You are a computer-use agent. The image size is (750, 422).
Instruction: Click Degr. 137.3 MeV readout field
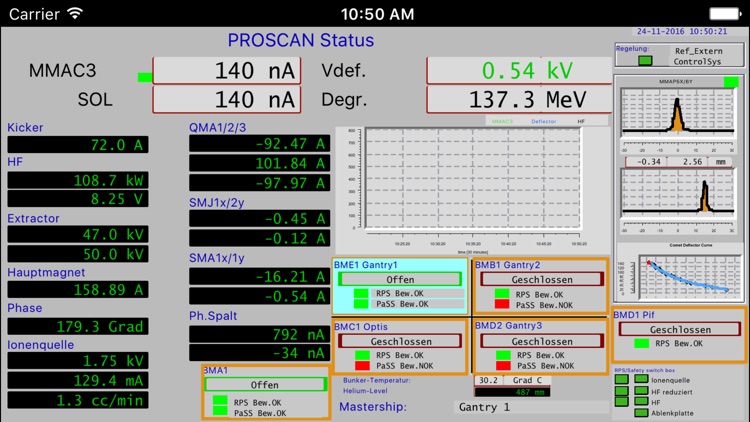point(519,100)
